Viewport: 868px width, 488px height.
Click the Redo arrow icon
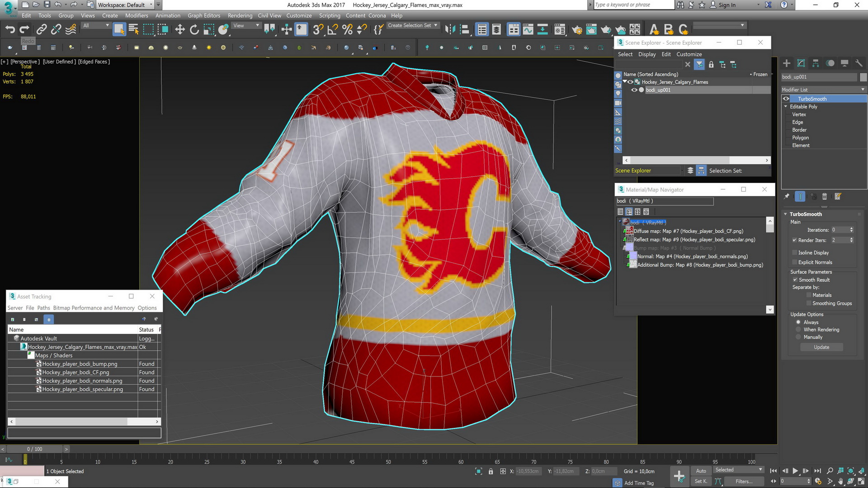[24, 29]
